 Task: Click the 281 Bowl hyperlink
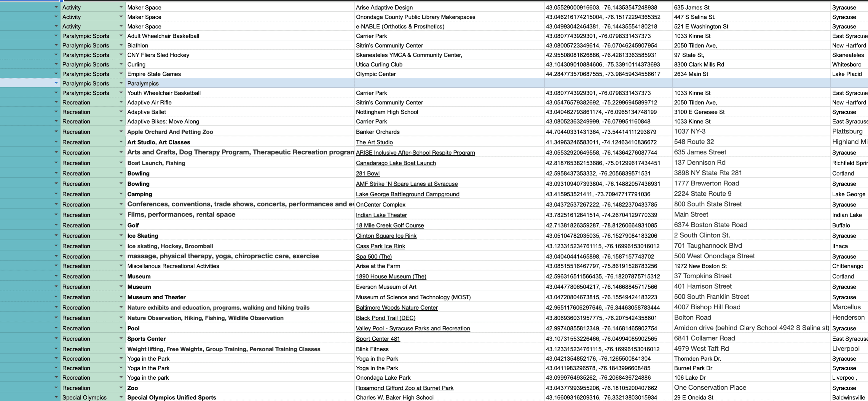pos(367,173)
